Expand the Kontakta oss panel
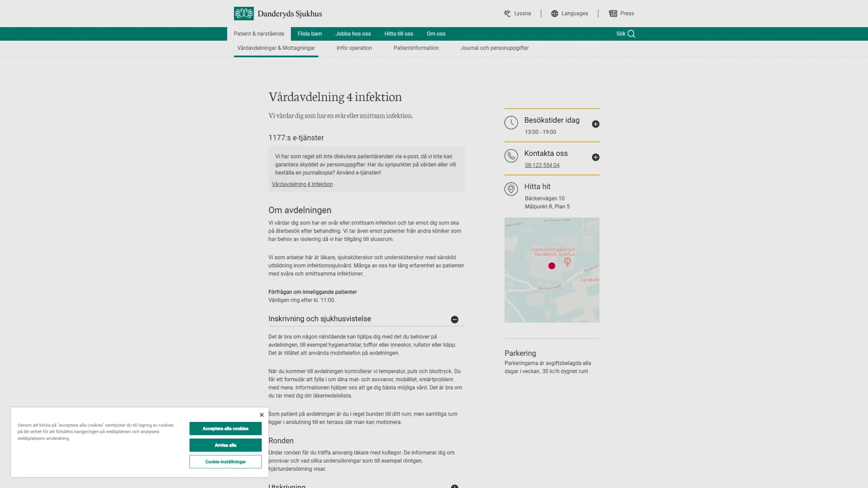Image resolution: width=868 pixels, height=488 pixels. pyautogui.click(x=595, y=157)
